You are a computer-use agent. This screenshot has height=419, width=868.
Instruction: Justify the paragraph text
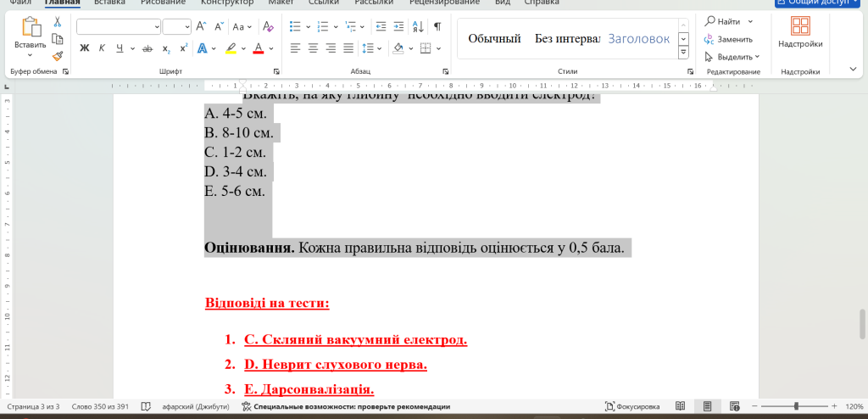tap(348, 48)
